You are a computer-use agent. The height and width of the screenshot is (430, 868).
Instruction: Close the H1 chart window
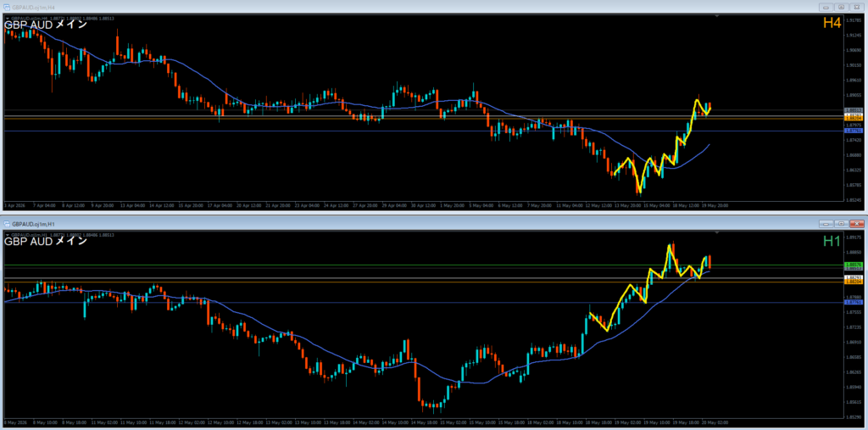coord(857,224)
